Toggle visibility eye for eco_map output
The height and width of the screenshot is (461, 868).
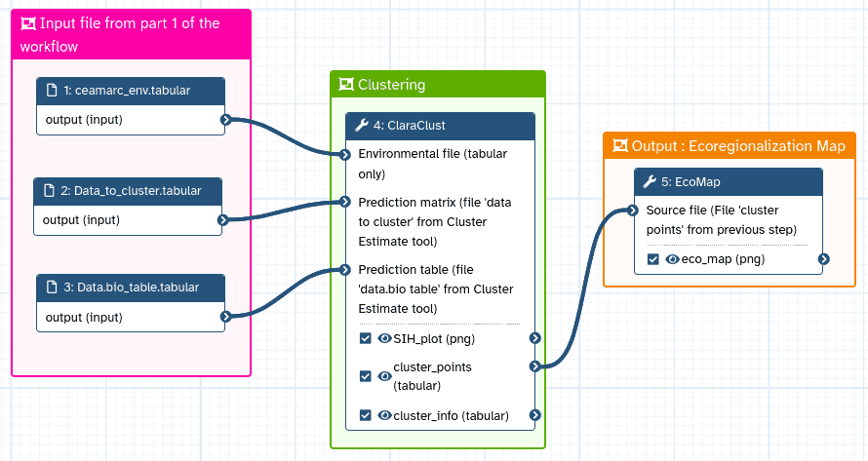click(x=672, y=259)
